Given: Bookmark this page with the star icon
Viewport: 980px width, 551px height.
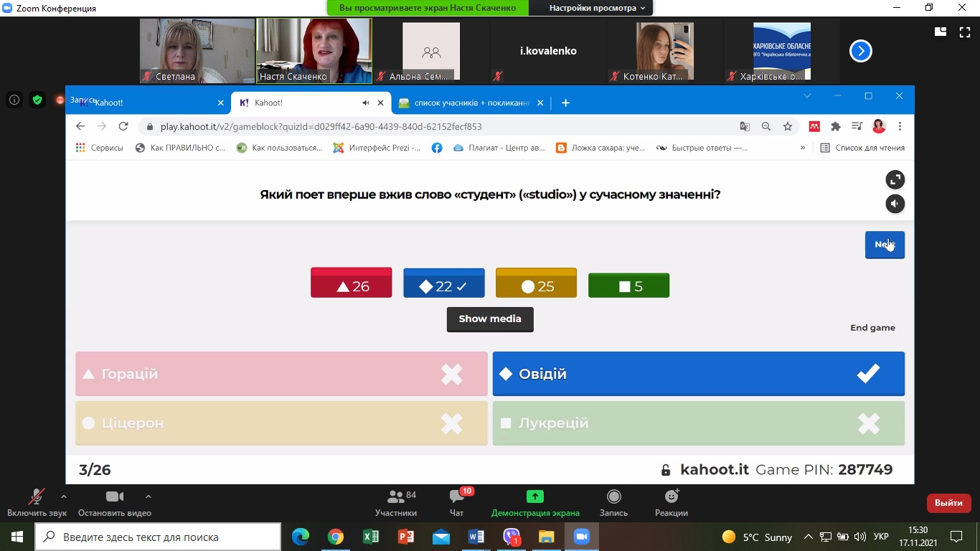Looking at the screenshot, I should point(788,126).
